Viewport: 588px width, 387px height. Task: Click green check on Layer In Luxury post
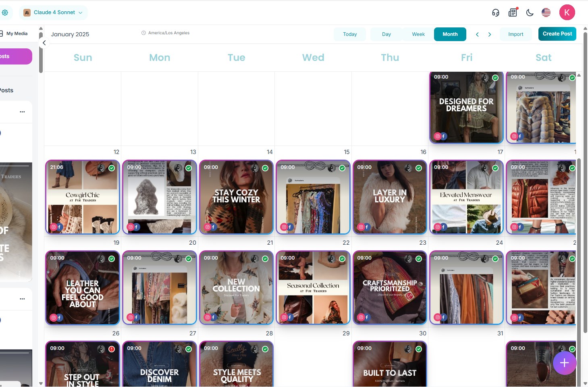pos(419,168)
